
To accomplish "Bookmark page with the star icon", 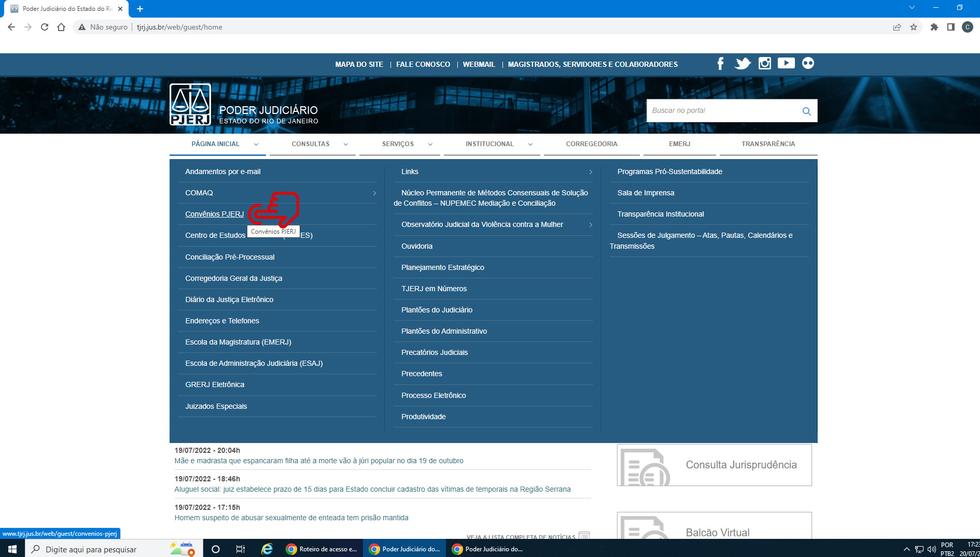I will [914, 27].
